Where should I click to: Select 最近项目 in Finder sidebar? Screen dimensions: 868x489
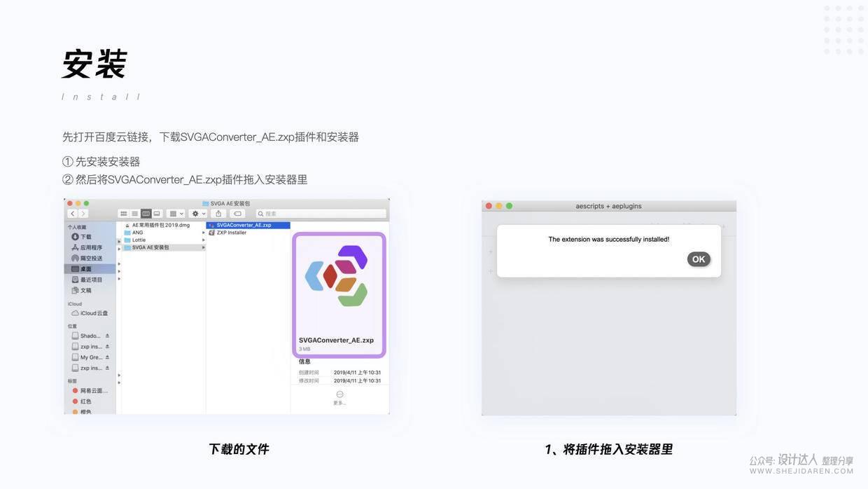[86, 280]
